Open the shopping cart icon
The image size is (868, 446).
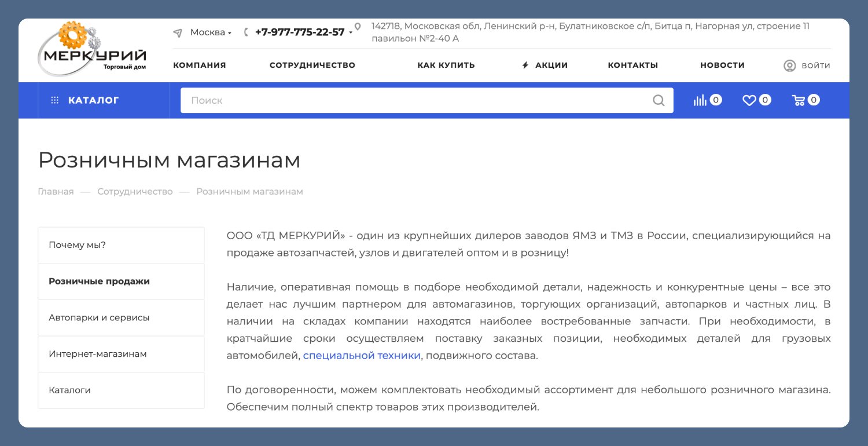pos(799,100)
